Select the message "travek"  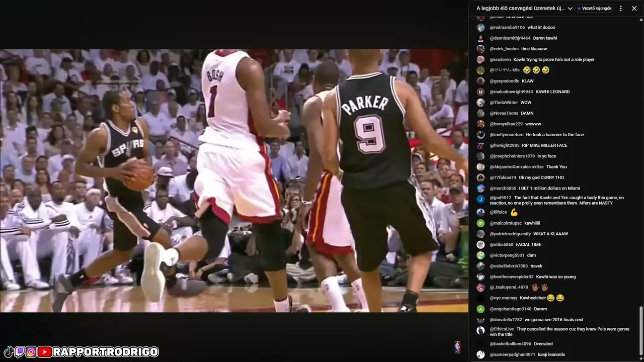point(536,266)
